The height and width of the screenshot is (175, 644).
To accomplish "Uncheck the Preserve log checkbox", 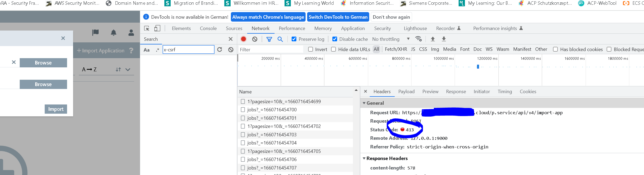I will tap(294, 39).
